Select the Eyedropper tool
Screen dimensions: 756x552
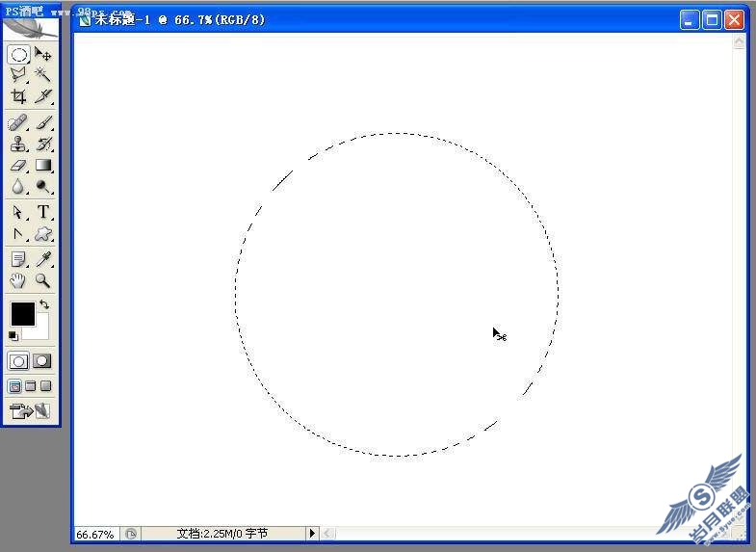coord(43,259)
